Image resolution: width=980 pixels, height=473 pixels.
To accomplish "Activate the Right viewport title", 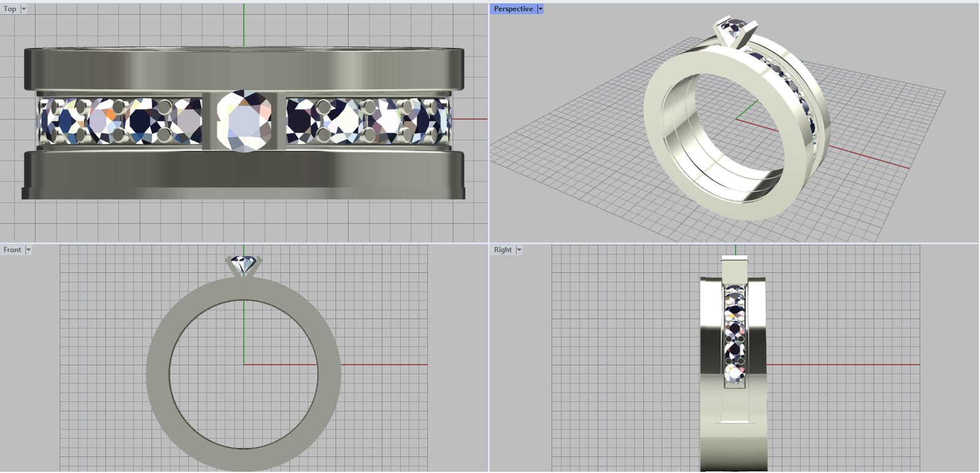I will point(503,250).
